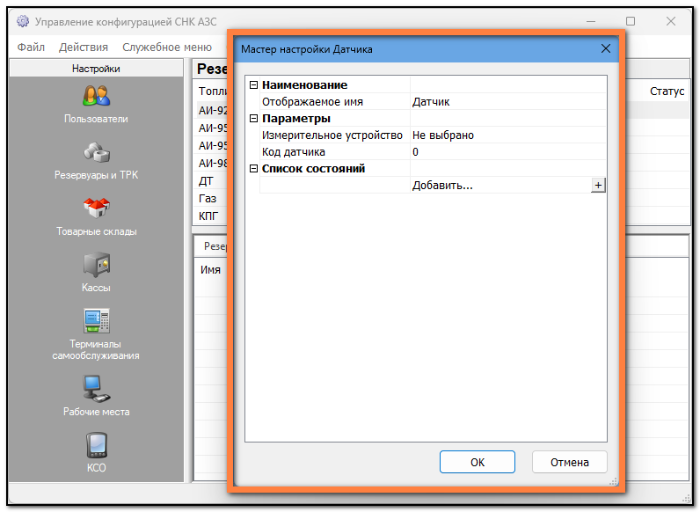Select the Измерительное устройство value Не выбрано
700x512 pixels.
pos(508,135)
